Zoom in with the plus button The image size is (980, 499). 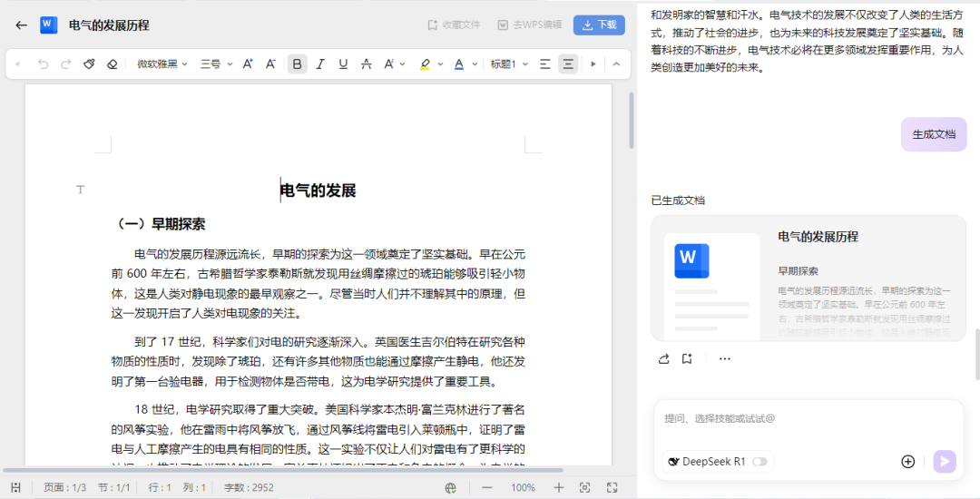tap(559, 488)
